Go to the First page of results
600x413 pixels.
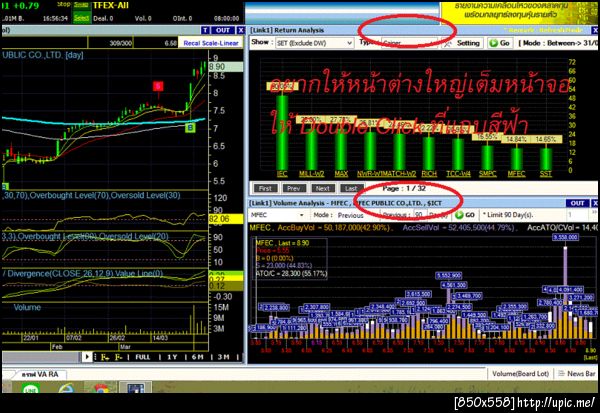265,188
